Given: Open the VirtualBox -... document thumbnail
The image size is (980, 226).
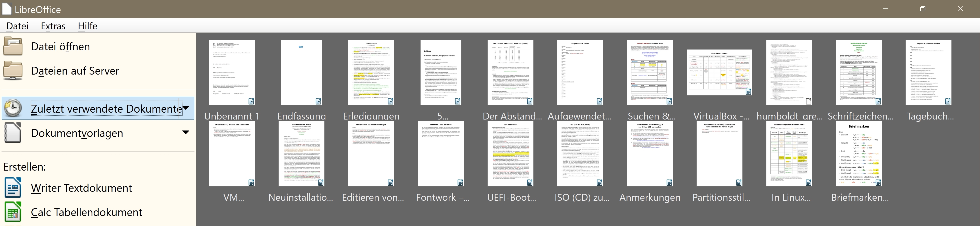Looking at the screenshot, I should click(x=719, y=72).
